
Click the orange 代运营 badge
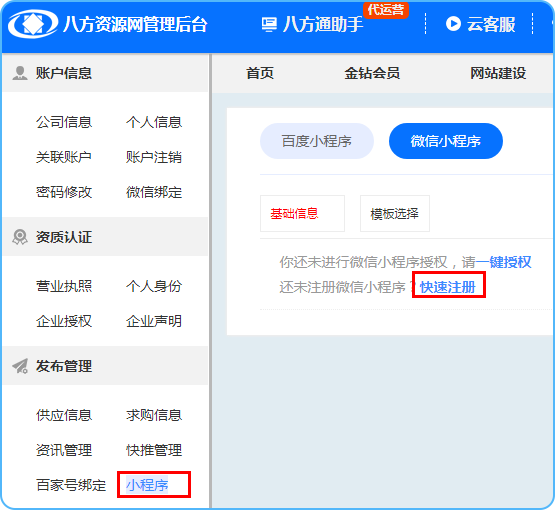pos(385,10)
